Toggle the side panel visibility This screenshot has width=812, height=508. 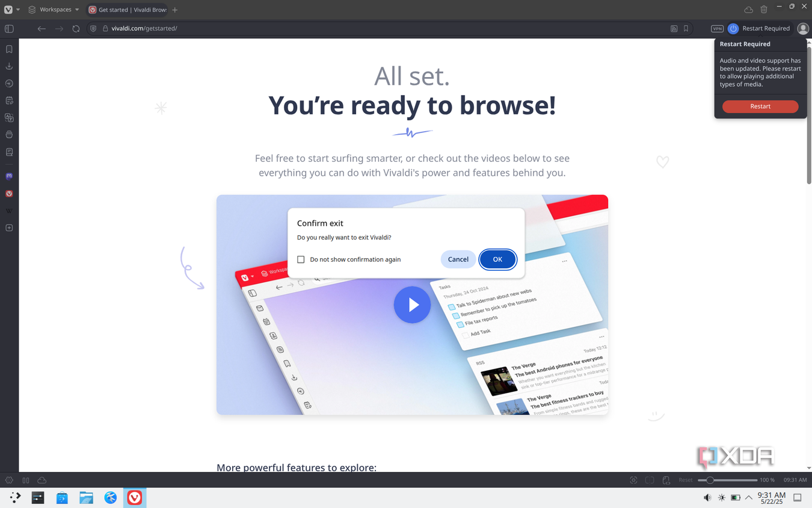click(9, 28)
